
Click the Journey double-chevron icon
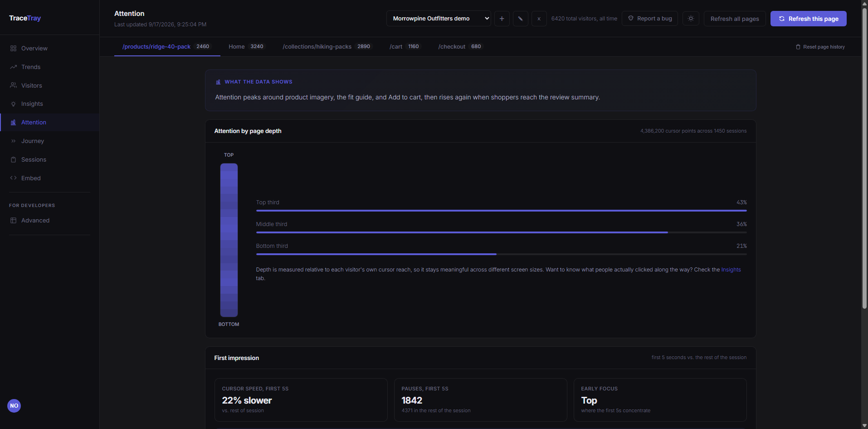pyautogui.click(x=13, y=141)
